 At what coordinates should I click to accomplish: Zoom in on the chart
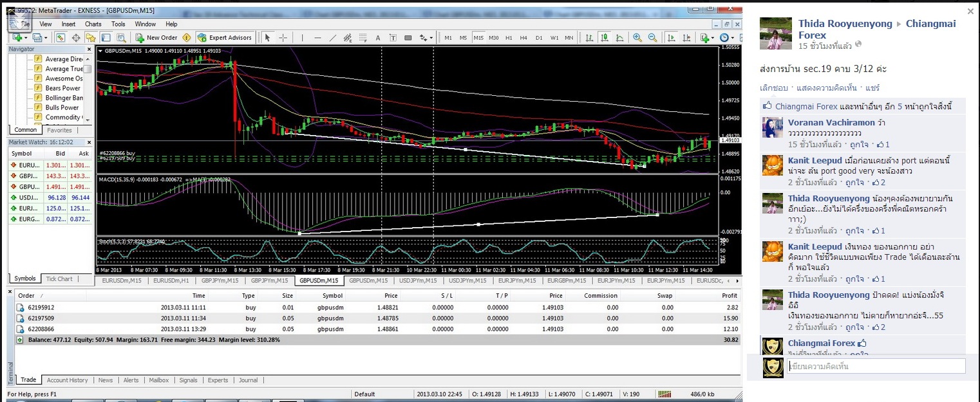(x=637, y=37)
